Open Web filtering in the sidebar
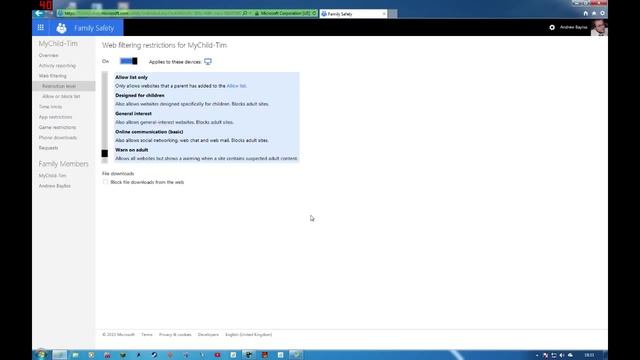Viewport: 640px width, 360px height. (x=52, y=76)
